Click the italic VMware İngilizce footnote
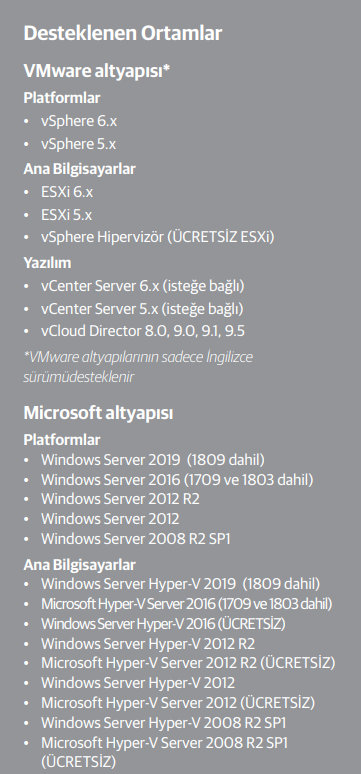The width and height of the screenshot is (361, 774). coord(138,367)
